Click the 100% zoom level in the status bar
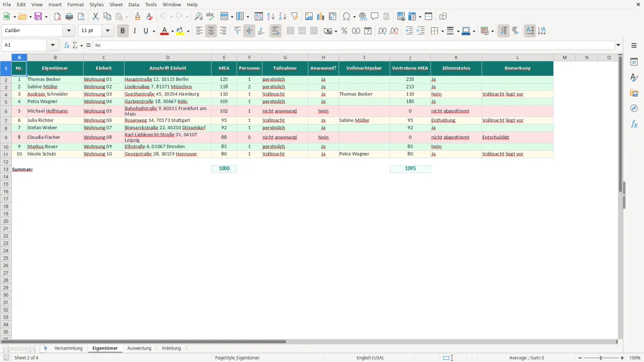 pos(635,358)
